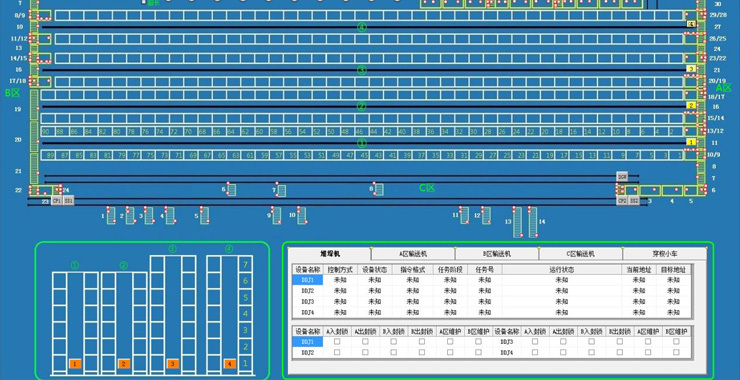Click orange pallet 1 in rack diagram
The image size is (740, 380).
coord(76,364)
